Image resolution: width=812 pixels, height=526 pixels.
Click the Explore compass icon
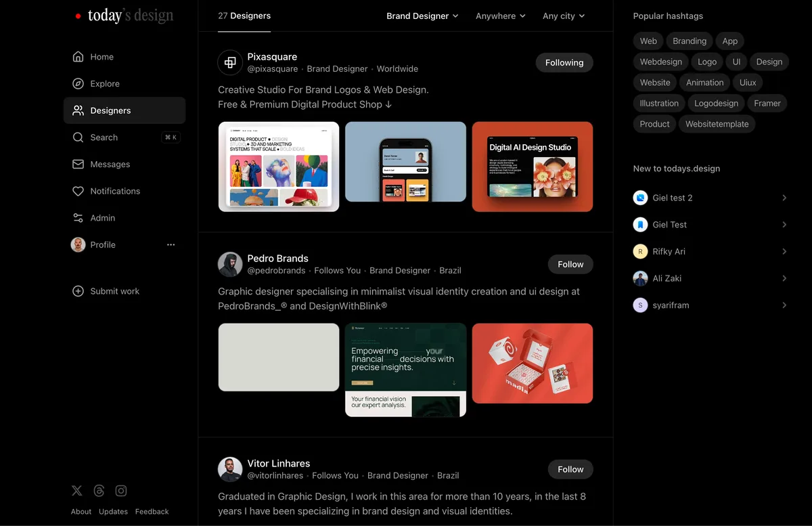point(78,84)
